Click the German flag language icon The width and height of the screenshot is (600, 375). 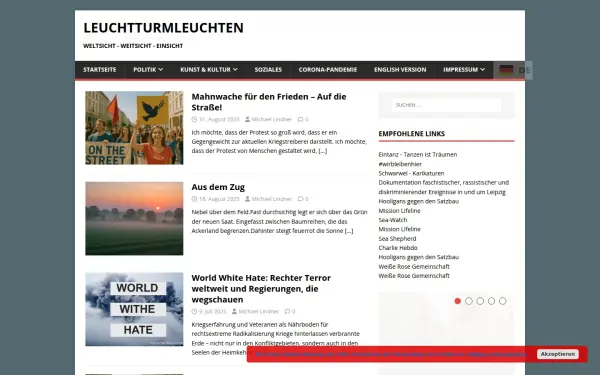coord(506,70)
